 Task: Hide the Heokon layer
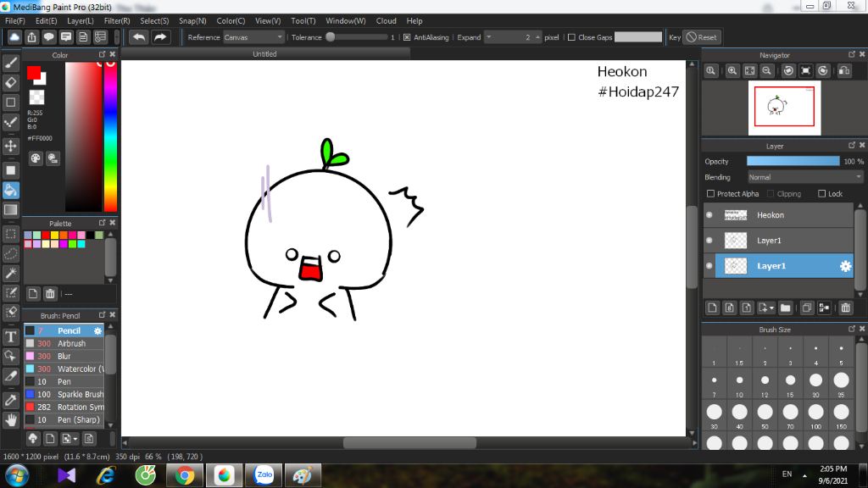(x=709, y=215)
